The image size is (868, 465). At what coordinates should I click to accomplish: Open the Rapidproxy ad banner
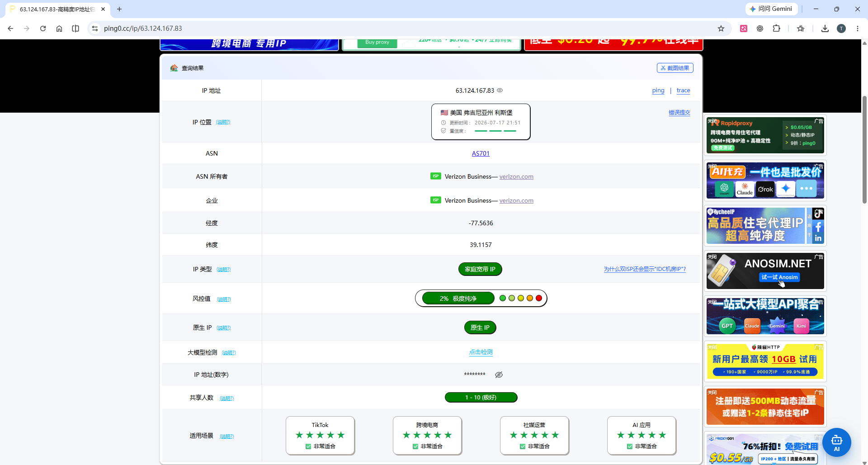point(765,135)
